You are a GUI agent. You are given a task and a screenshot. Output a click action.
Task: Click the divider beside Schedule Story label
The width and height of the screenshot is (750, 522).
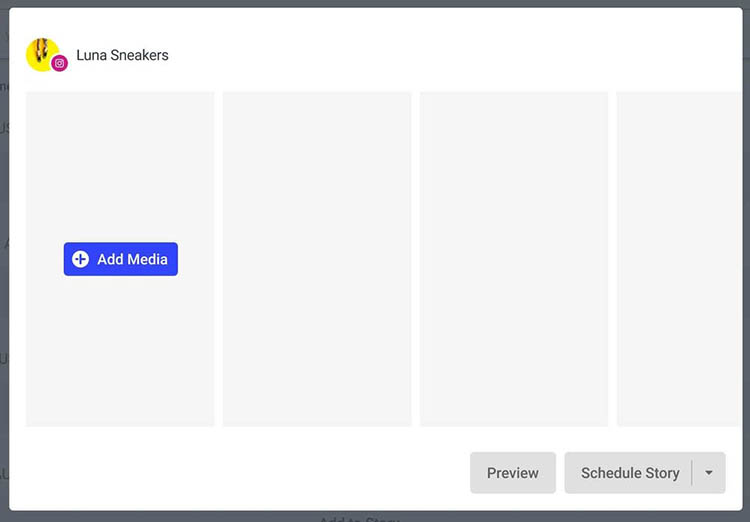point(692,473)
